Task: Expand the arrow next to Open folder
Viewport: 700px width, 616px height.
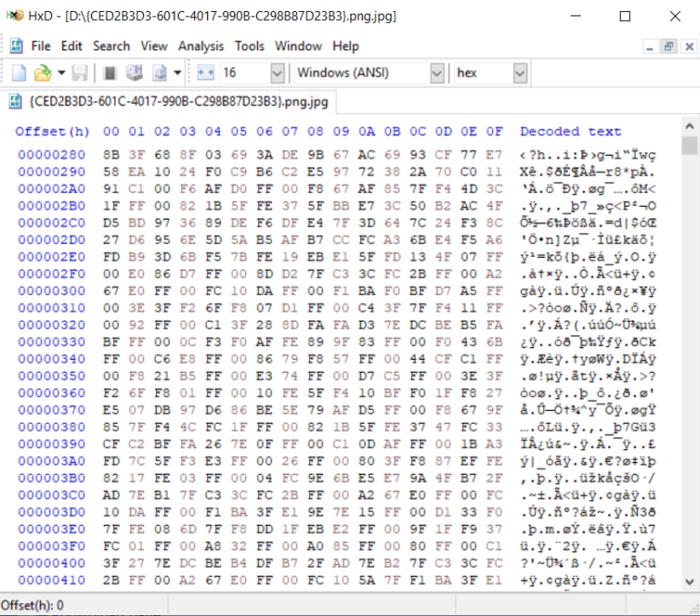Action: tap(61, 73)
